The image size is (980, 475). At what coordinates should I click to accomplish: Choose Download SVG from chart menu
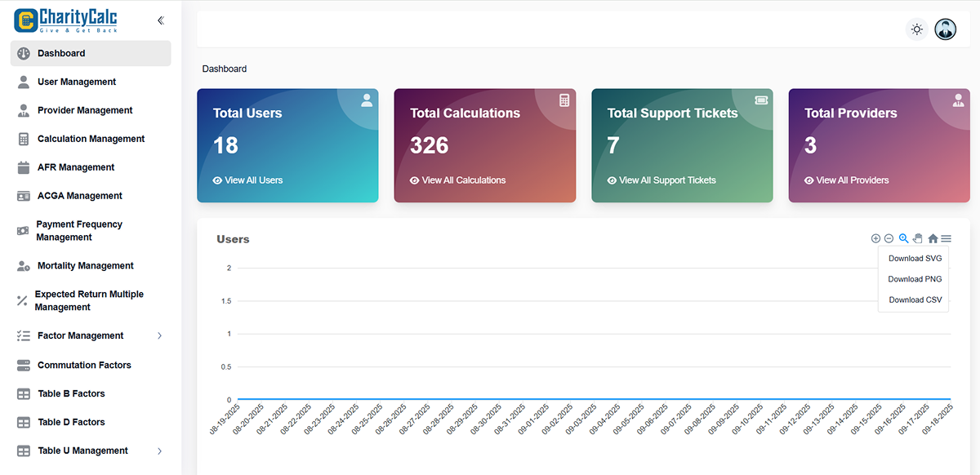click(915, 259)
